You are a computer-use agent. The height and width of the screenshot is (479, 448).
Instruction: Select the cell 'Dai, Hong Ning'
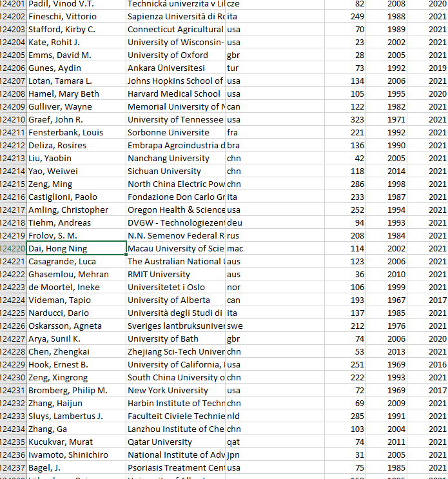point(76,248)
